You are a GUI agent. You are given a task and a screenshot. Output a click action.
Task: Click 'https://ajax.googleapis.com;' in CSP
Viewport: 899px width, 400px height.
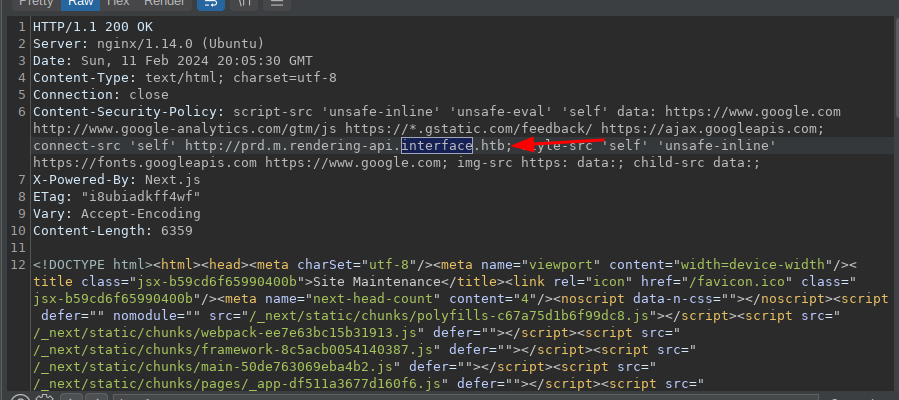pyautogui.click(x=713, y=129)
